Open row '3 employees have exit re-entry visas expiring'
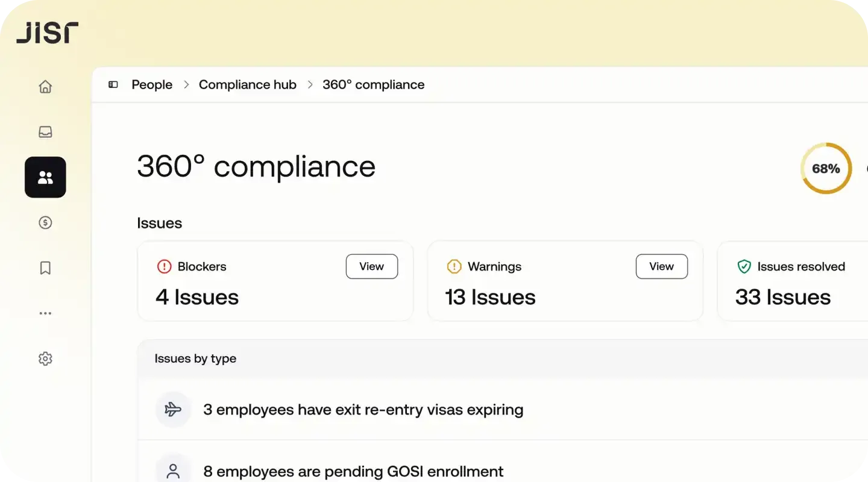Screen dimensions: 868x482 [x=503, y=410]
